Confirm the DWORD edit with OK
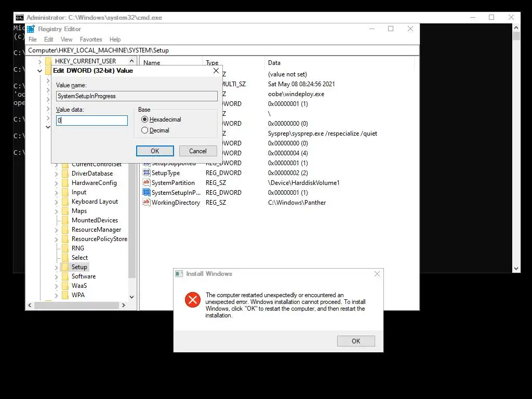The image size is (532, 399). tap(155, 151)
